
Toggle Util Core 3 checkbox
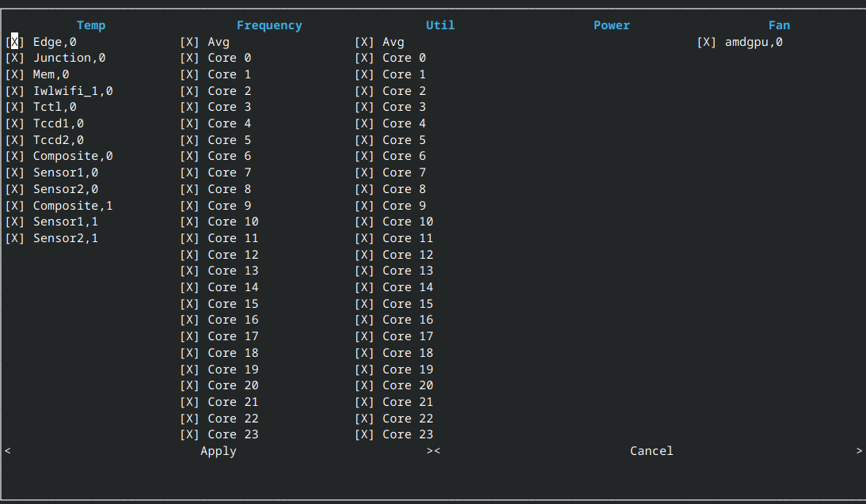[364, 107]
